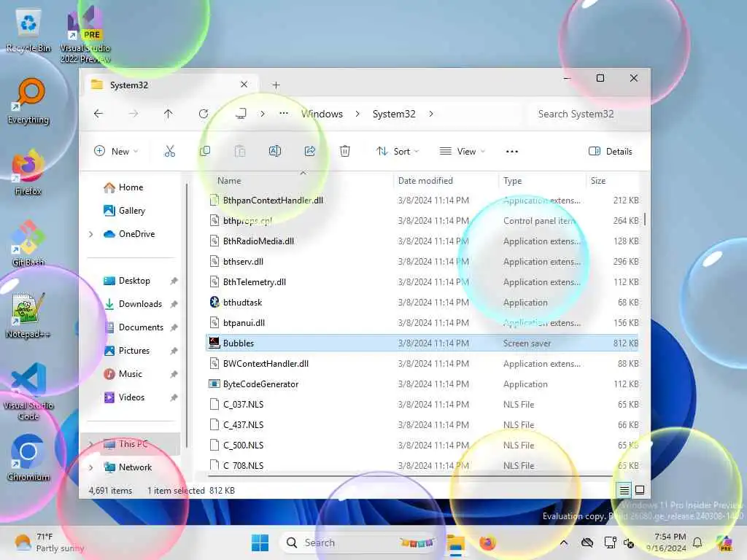
Task: Add a new tab with plus
Action: click(276, 85)
